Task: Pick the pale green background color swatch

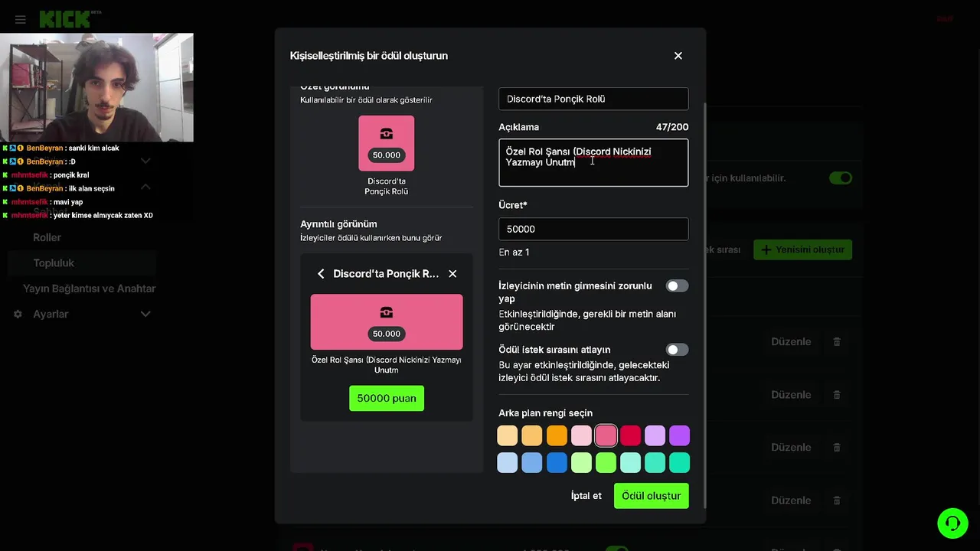Action: [x=581, y=462]
